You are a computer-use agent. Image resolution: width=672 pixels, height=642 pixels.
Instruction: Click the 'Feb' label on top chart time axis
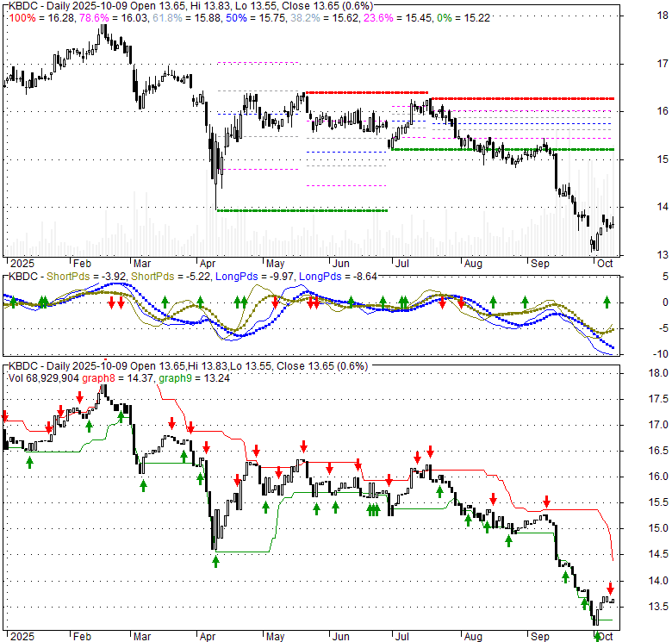(x=82, y=264)
